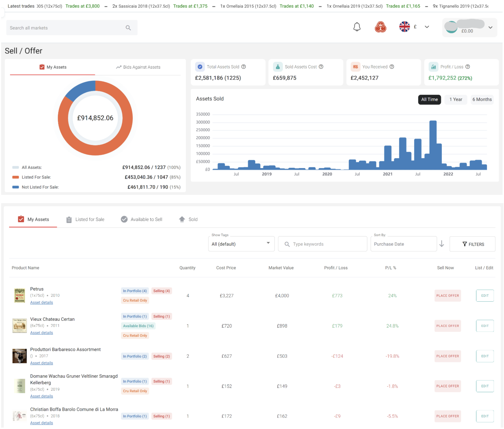Click the red crest logo icon
The width and height of the screenshot is (504, 429).
pyautogui.click(x=380, y=27)
